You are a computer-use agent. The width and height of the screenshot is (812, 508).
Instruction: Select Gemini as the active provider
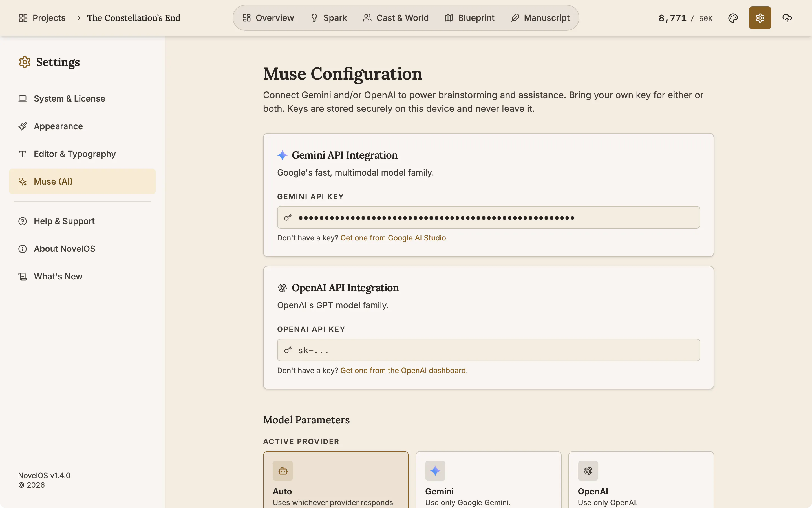pos(488,479)
